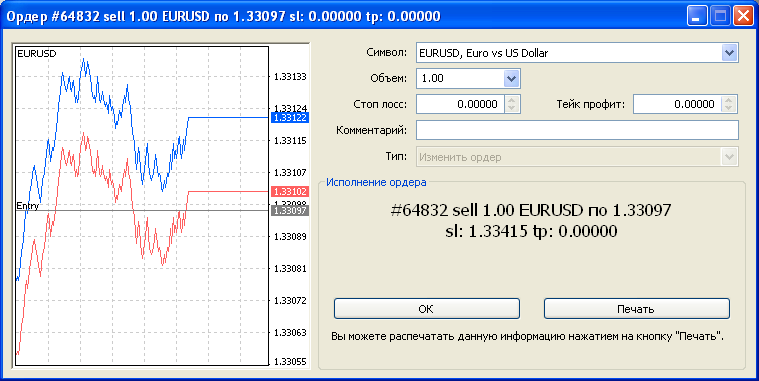Click the 1.33133 price axis value
The height and width of the screenshot is (381, 759).
point(290,76)
